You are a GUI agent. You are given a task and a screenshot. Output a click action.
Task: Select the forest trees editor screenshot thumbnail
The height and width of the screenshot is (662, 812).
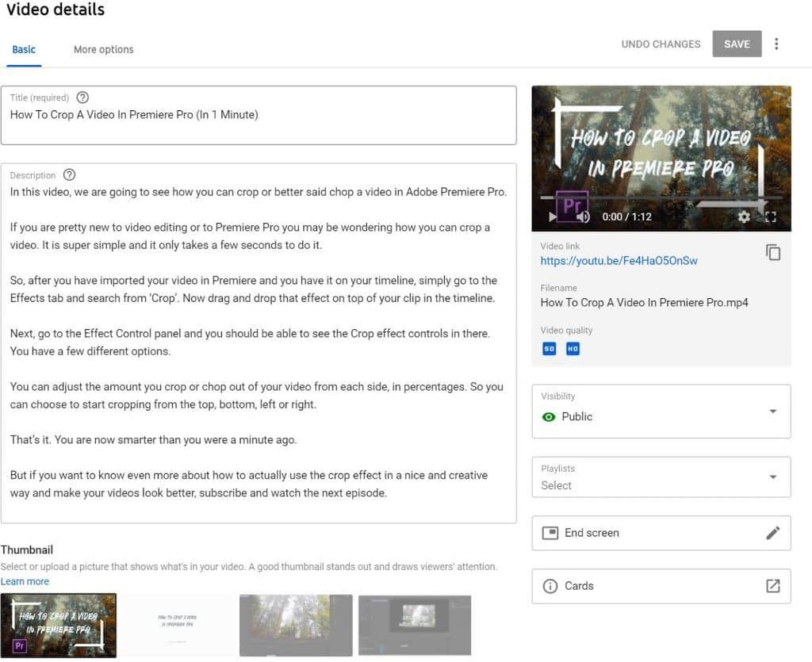(296, 626)
